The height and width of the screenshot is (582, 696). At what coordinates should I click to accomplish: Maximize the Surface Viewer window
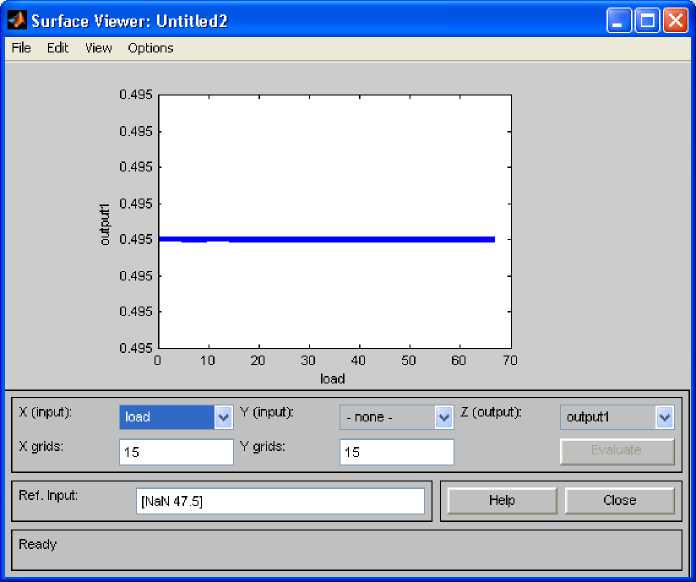pos(647,20)
